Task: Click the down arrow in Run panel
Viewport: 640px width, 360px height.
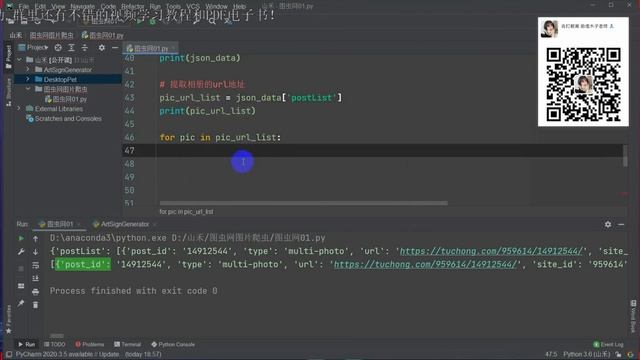Action: tap(36, 252)
